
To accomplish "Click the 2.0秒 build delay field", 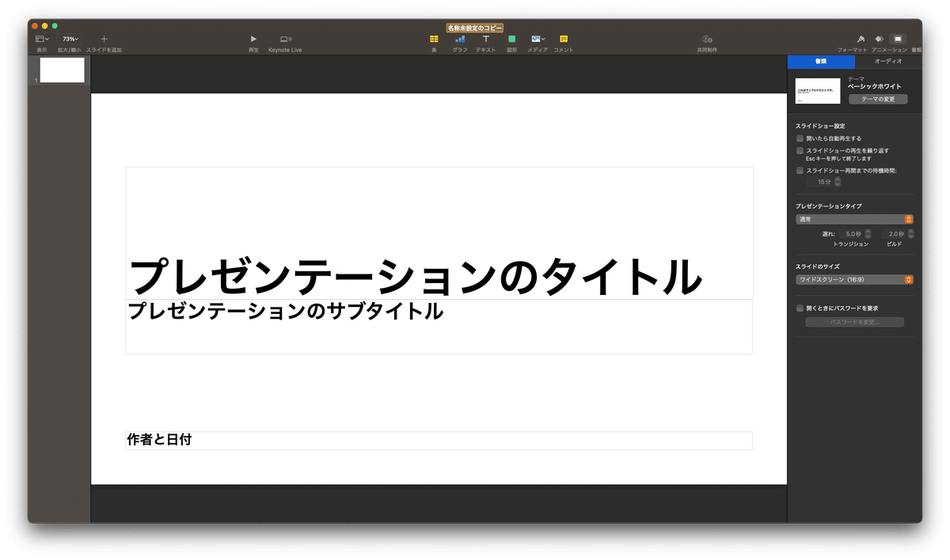I will click(895, 234).
